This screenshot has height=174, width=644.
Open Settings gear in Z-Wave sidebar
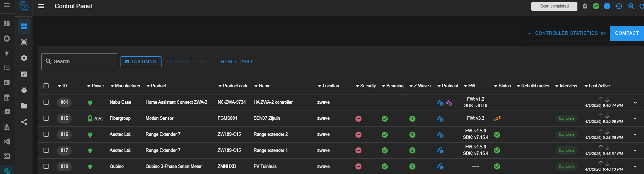[24, 58]
